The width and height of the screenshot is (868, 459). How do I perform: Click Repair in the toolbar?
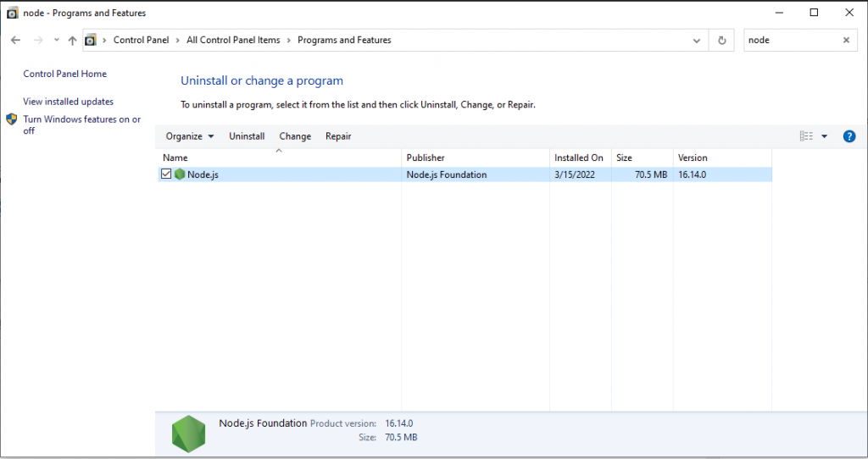tap(338, 136)
